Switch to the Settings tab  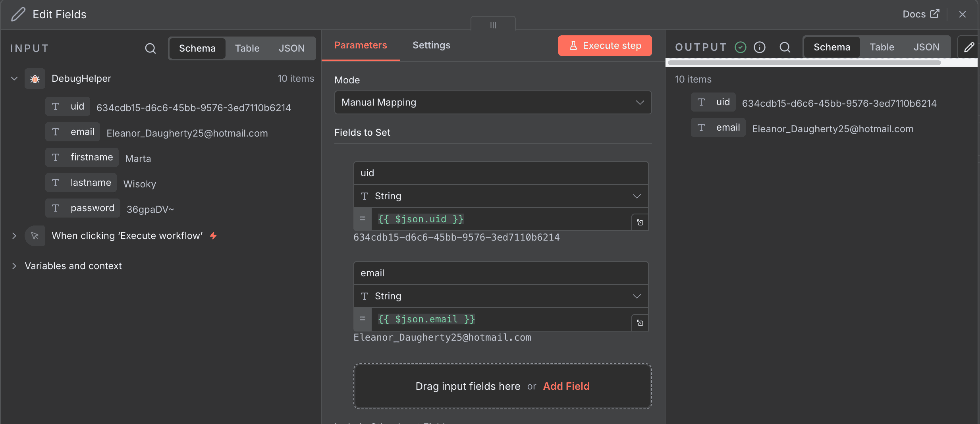coord(431,45)
